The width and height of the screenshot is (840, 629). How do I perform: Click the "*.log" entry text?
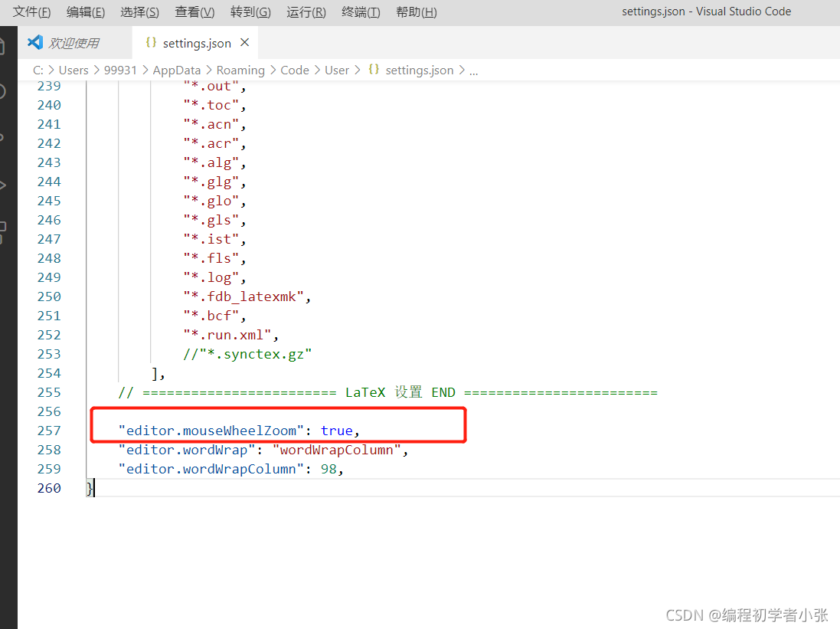pyautogui.click(x=211, y=278)
